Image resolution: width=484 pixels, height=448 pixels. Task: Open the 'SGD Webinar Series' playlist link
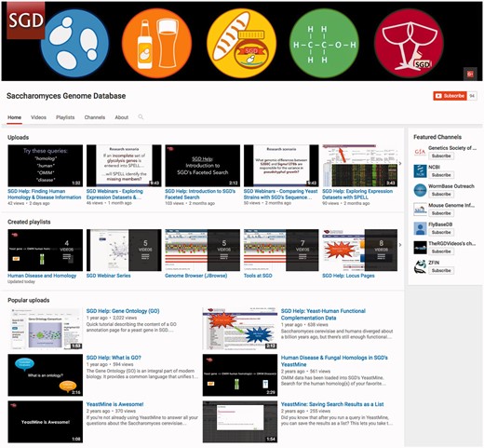point(108,276)
